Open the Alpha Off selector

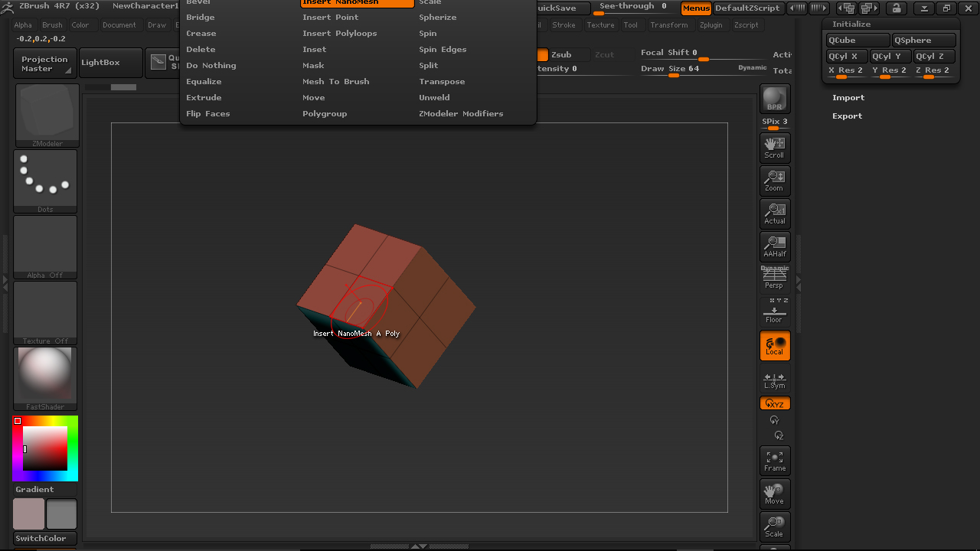tap(46, 247)
